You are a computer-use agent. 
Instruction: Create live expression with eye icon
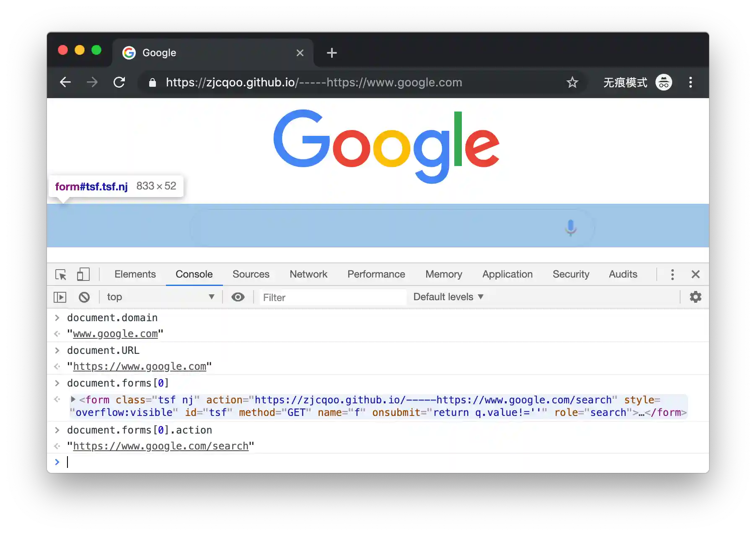[238, 297]
